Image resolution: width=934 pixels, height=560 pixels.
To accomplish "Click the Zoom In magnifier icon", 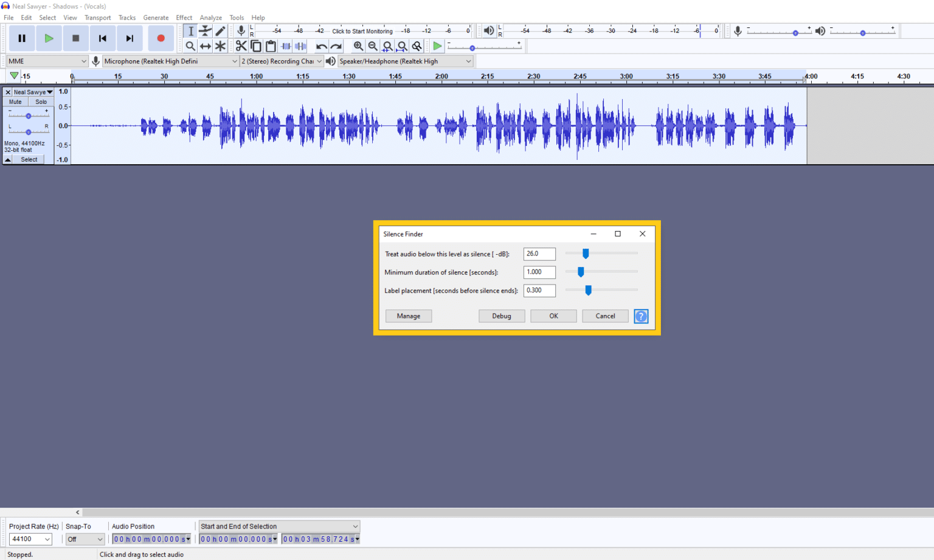I will click(x=359, y=46).
